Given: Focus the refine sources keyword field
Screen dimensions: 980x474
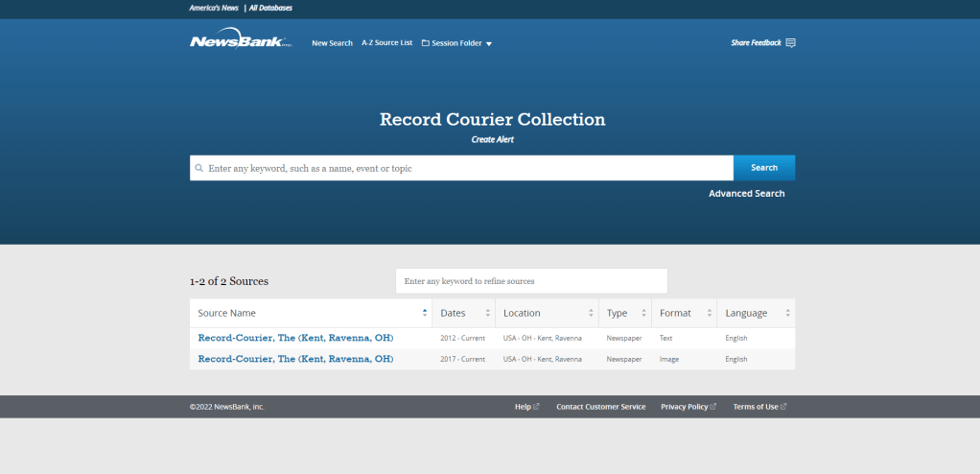Looking at the screenshot, I should coord(531,281).
